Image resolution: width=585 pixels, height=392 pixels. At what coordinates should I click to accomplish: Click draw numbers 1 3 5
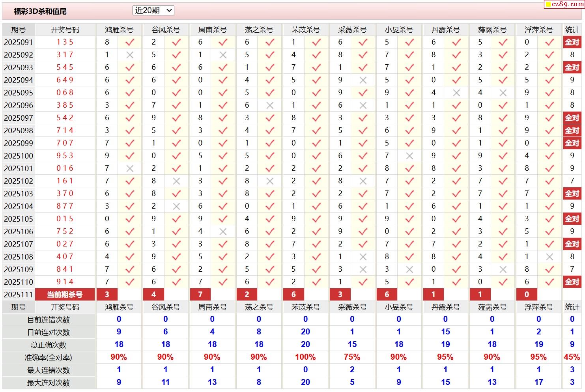[x=65, y=42]
